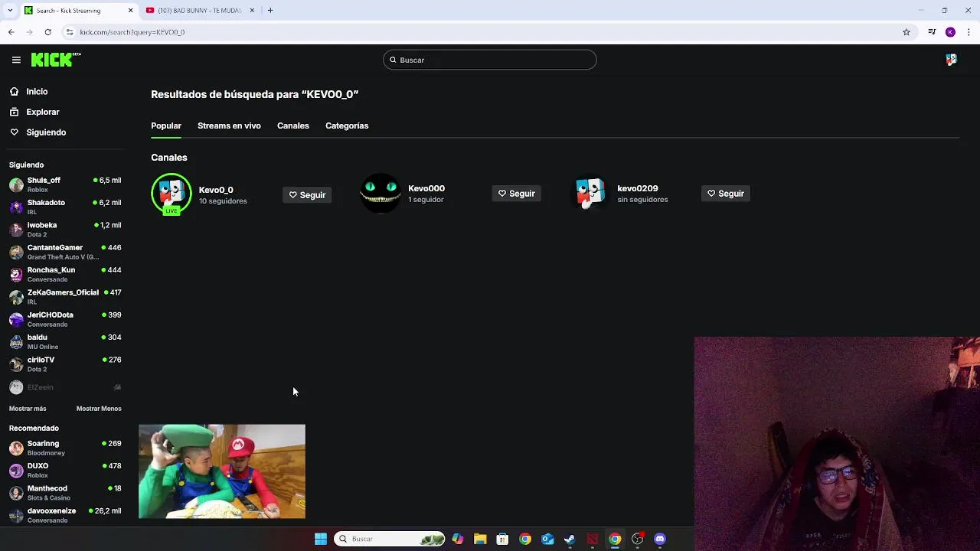
Task: Reload the current page
Action: [x=47, y=32]
